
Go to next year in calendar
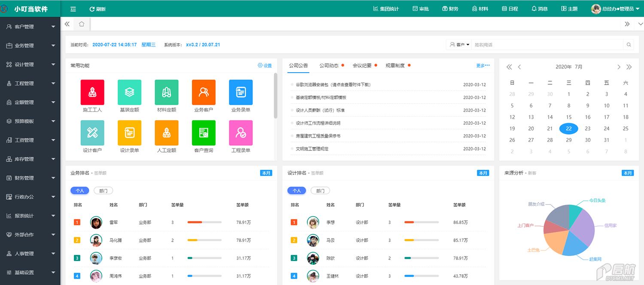[629, 67]
